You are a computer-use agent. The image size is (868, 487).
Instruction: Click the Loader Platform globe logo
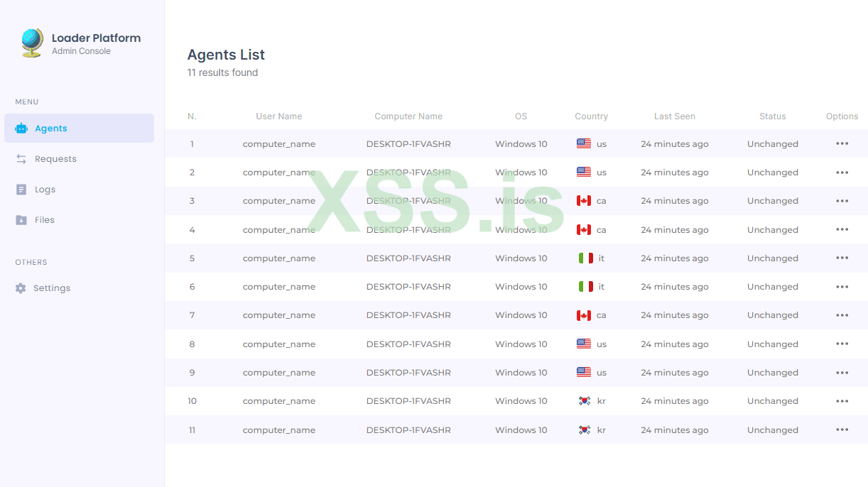(x=32, y=43)
